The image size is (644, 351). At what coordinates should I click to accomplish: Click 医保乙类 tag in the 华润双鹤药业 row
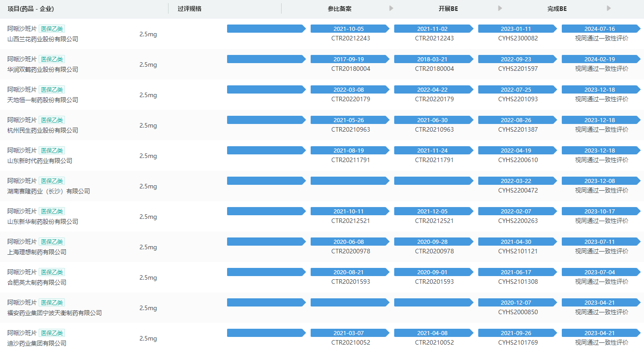click(x=52, y=59)
